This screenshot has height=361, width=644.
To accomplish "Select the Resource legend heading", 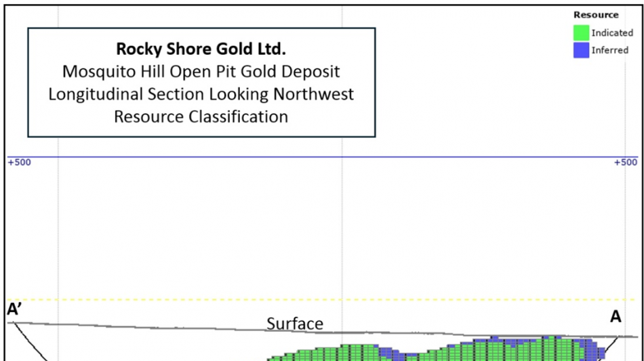I will coord(596,15).
